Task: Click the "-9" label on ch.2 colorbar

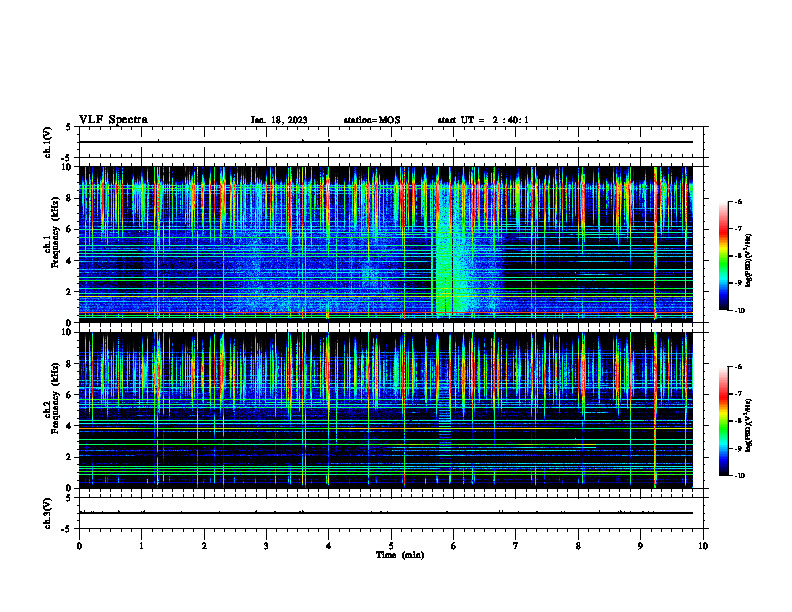Action: click(x=738, y=448)
